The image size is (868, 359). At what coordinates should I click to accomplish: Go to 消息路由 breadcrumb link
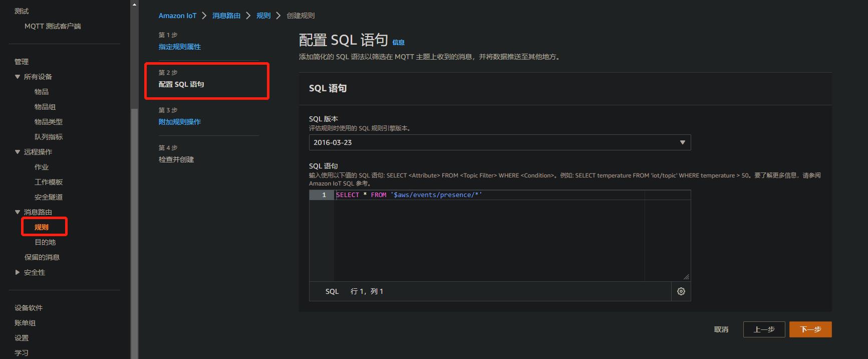pyautogui.click(x=226, y=16)
